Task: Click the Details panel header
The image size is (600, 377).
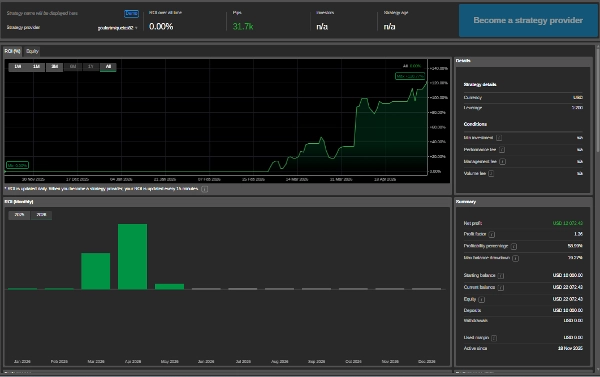Action: point(523,61)
